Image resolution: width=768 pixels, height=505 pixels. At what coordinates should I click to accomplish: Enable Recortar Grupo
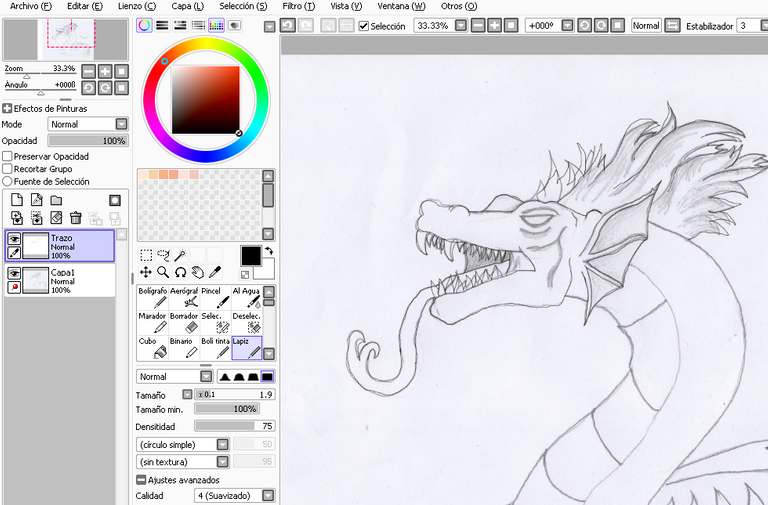(x=7, y=168)
